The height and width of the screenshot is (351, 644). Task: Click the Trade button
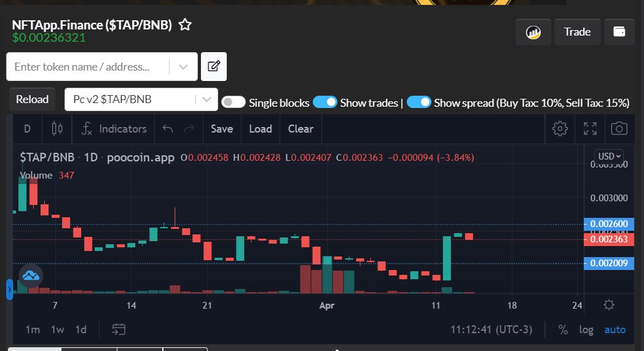tap(577, 32)
